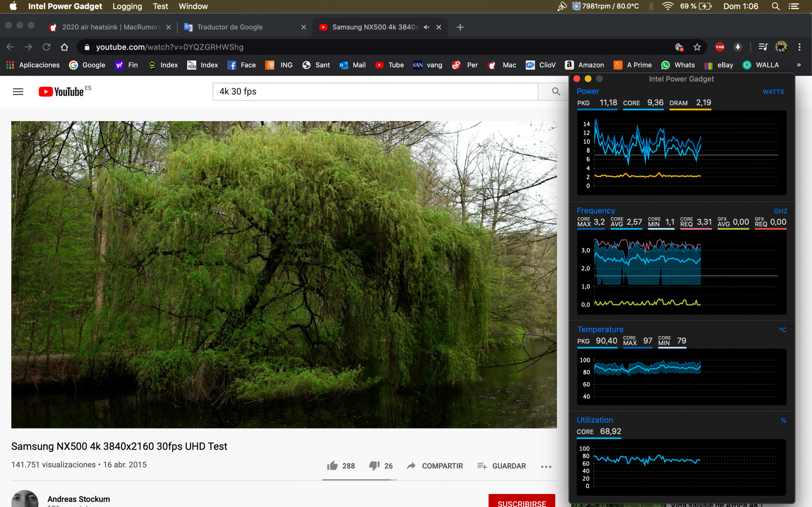Open the eBay bookmark
This screenshot has width=812, height=507.
719,65
